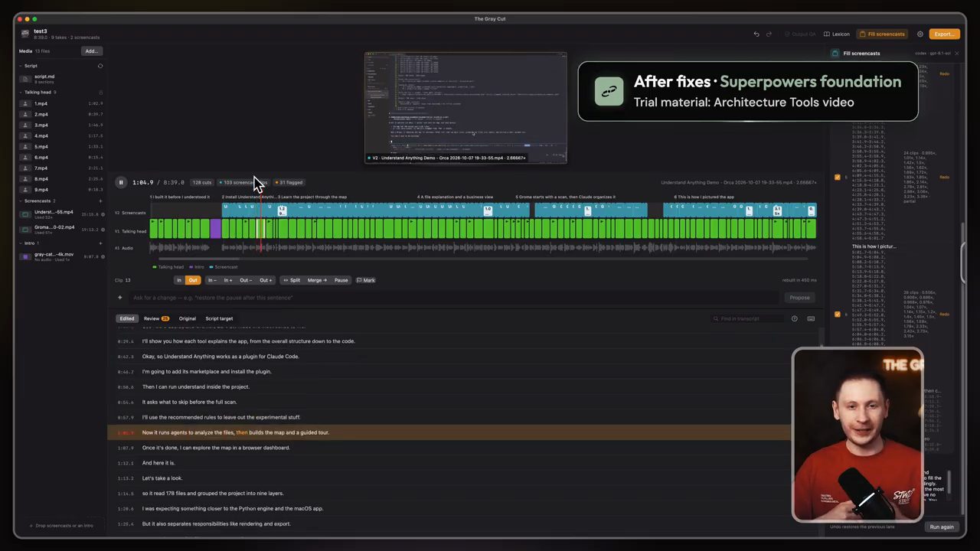This screenshot has width=980, height=551.
Task: Click the In − adjust button
Action: click(212, 280)
